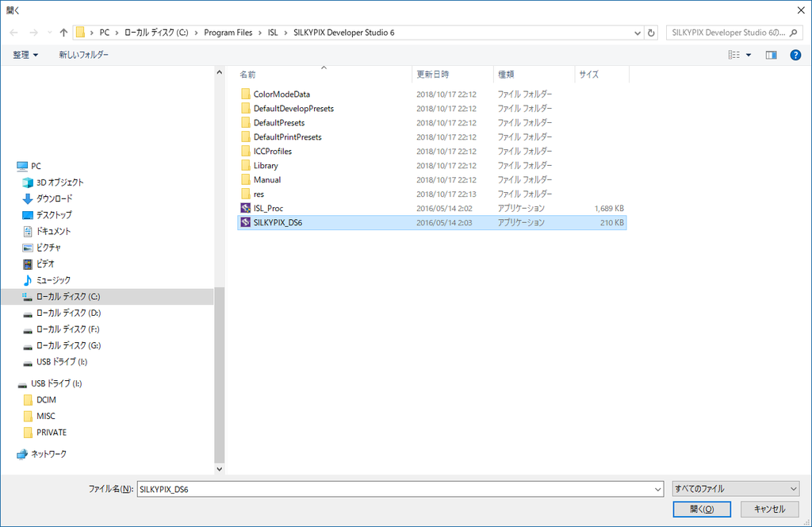812x527 pixels.
Task: Select ピクチャ in sidebar
Action: click(x=48, y=248)
